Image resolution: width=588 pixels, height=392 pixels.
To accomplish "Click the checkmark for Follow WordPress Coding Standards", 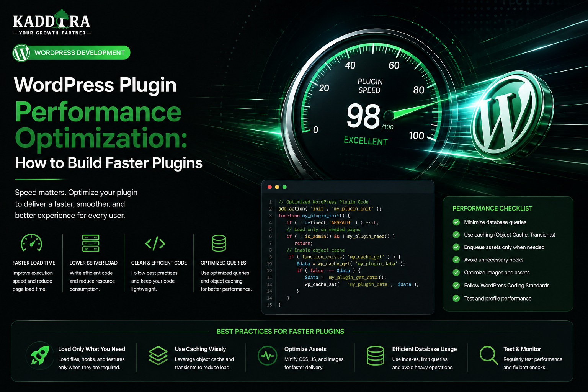I will (x=456, y=285).
